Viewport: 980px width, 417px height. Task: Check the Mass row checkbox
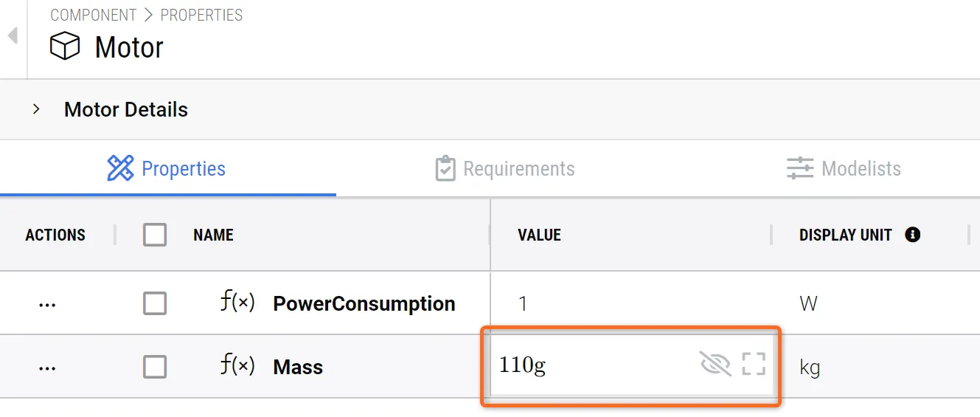click(x=155, y=367)
